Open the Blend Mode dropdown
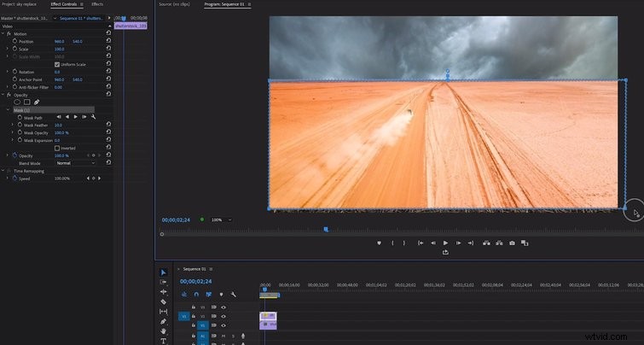Viewport: 644px width, 345px height. [75, 163]
